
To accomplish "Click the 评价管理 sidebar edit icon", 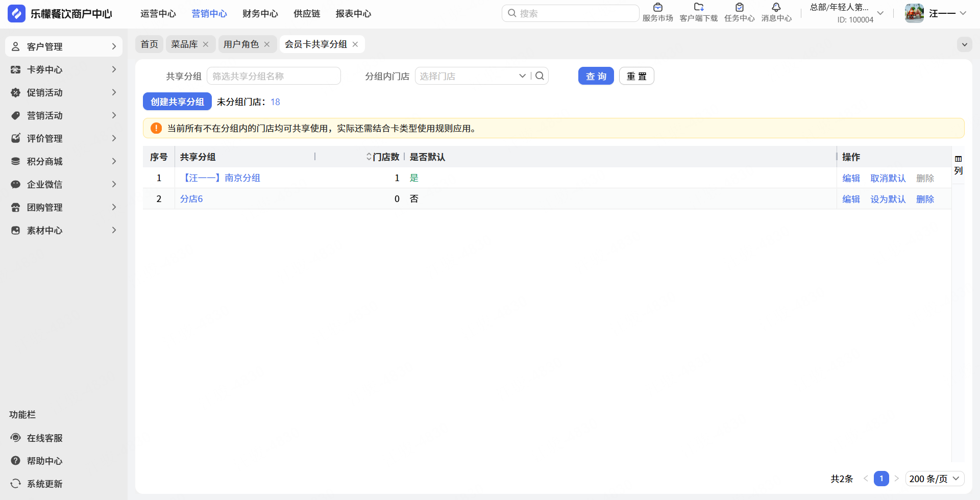I will pyautogui.click(x=16, y=138).
